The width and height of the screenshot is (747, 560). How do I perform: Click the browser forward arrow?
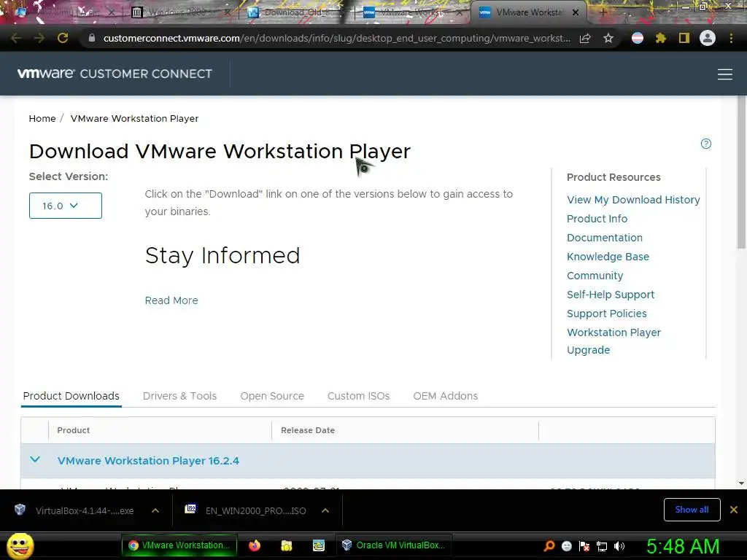point(39,38)
